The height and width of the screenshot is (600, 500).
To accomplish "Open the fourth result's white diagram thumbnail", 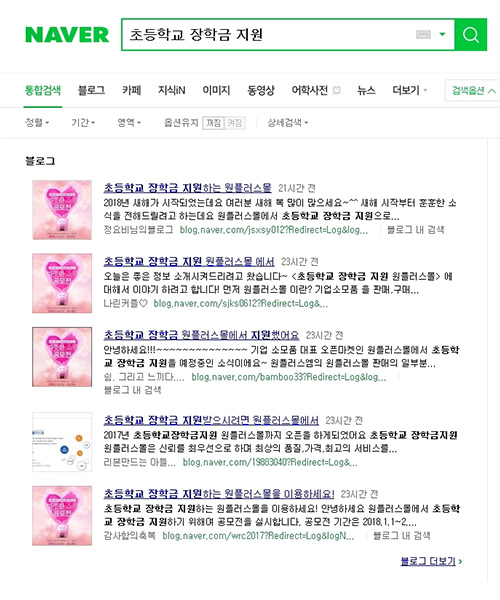I will tap(62, 442).
